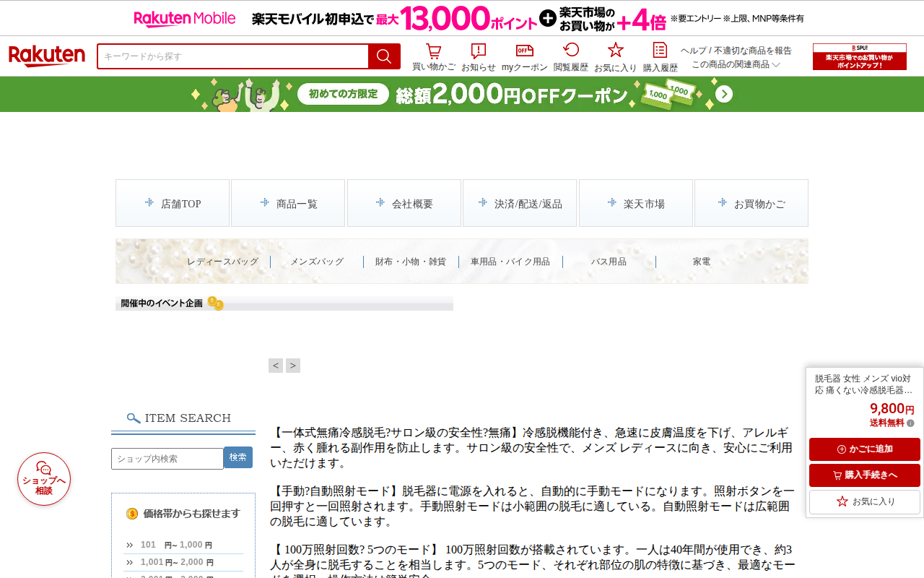Viewport: 924px width, 578px height.
Task: Select 車用品・バイク用品 category
Action: 510,262
